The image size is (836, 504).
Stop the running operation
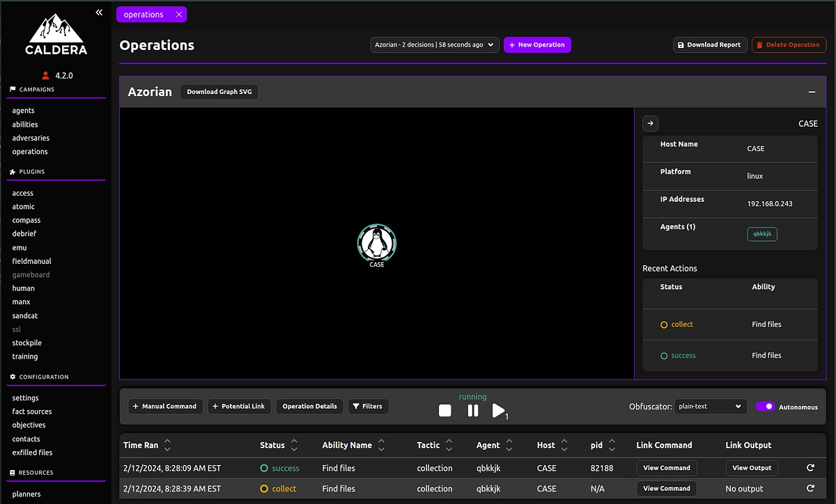click(445, 411)
